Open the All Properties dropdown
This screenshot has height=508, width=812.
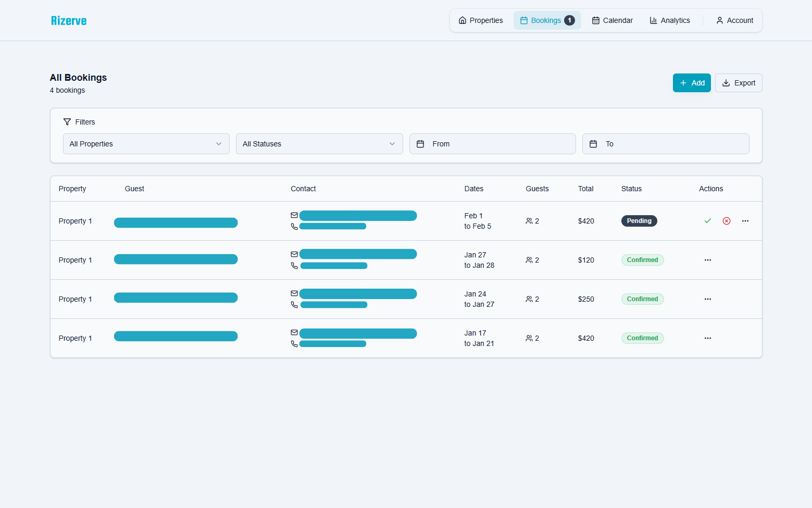point(146,143)
